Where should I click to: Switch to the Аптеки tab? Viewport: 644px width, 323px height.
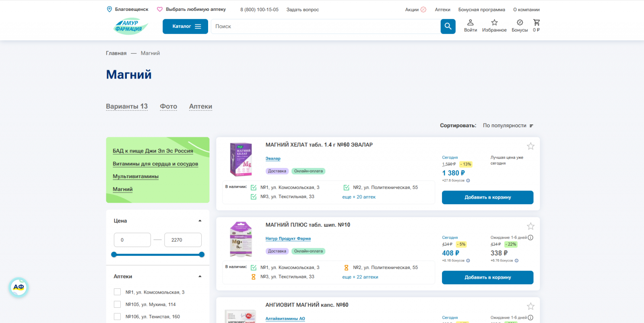click(200, 106)
